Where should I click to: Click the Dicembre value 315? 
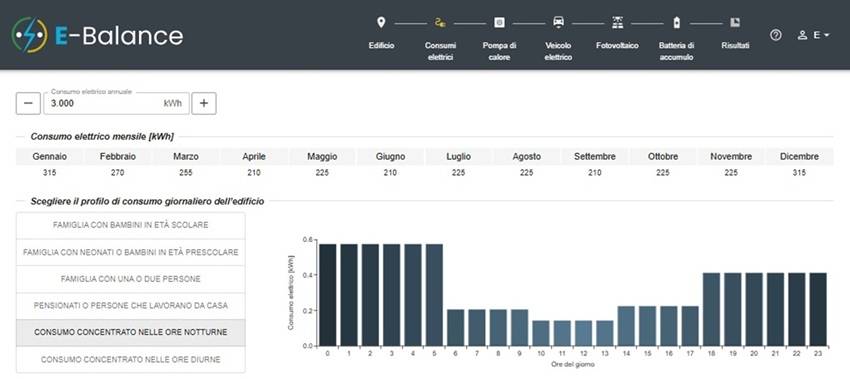pos(799,173)
